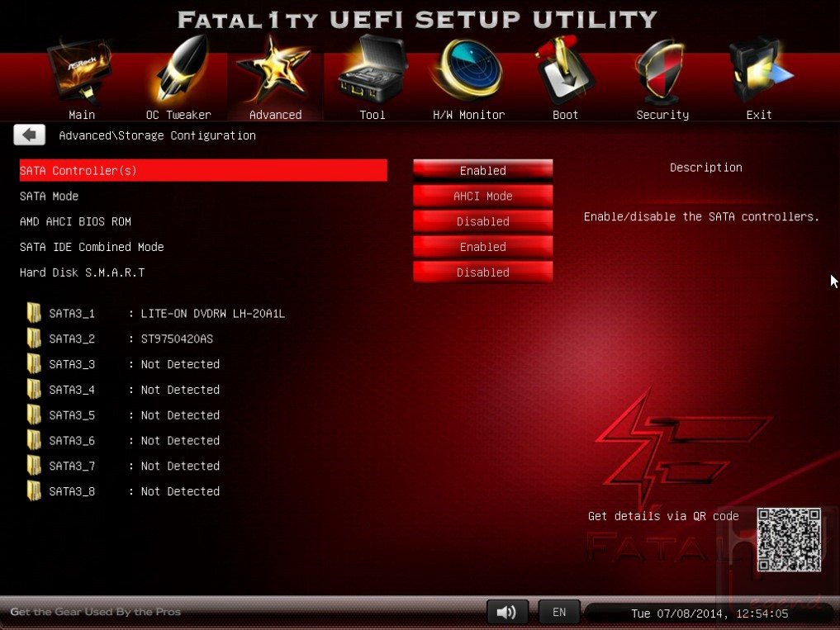Switch to the Security tab label
Viewport: 840px width, 630px height.
[x=662, y=115]
